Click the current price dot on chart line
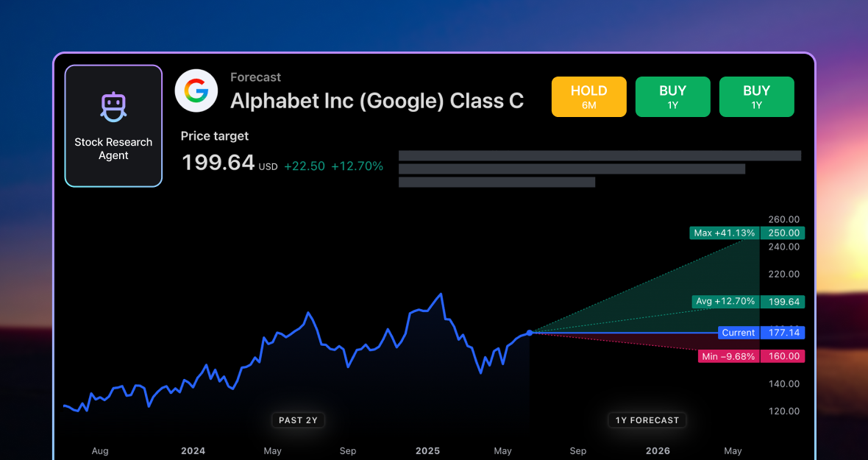 [x=530, y=333]
